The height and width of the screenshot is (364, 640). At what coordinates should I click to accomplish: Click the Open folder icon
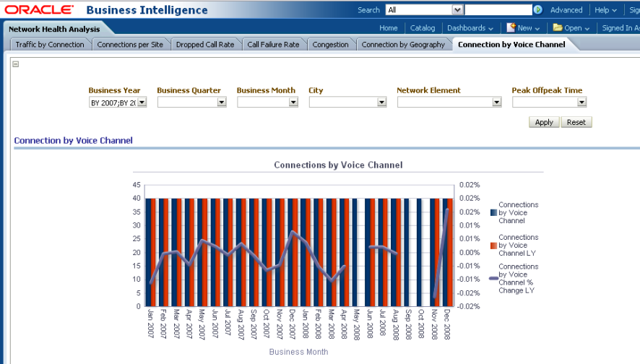[x=558, y=27]
